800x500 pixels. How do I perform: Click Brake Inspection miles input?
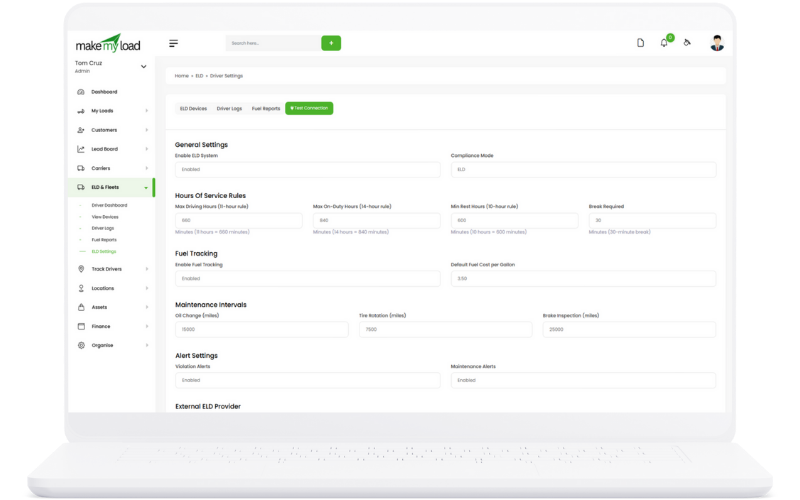point(629,330)
